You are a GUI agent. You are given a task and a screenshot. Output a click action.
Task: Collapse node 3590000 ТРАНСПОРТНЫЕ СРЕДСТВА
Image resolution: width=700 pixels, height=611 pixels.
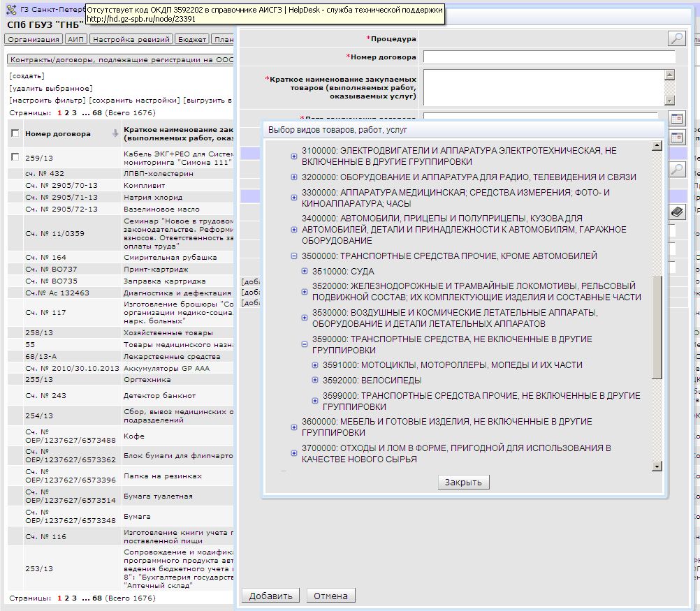[305, 344]
